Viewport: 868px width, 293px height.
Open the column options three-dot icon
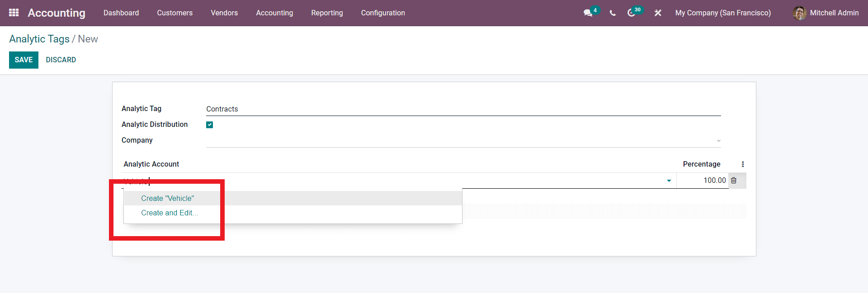coord(743,164)
